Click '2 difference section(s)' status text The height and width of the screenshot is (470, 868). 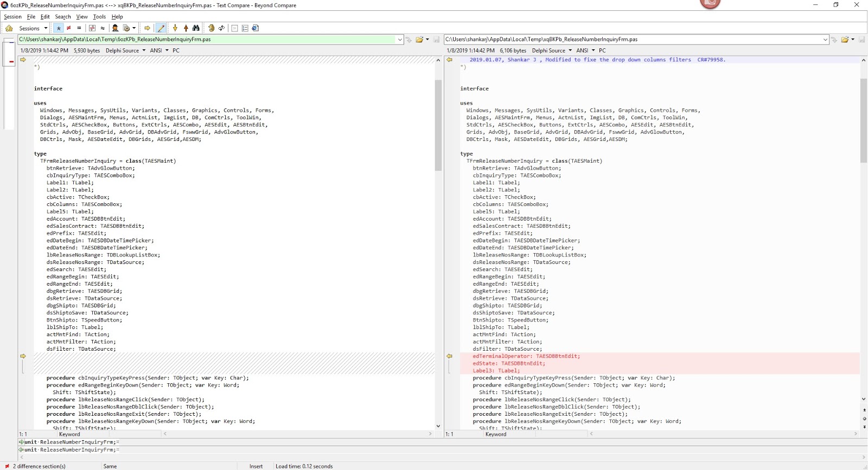39,466
